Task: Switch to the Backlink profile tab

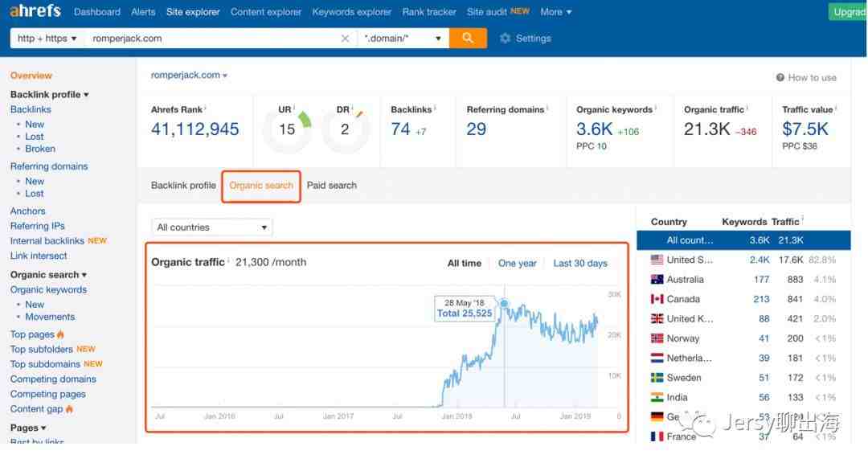Action: point(183,186)
